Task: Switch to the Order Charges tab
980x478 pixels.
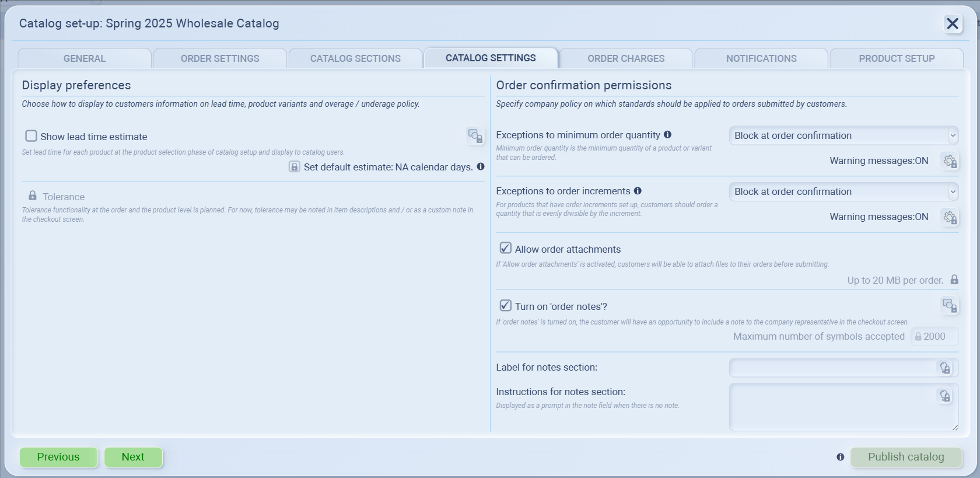Action: pos(626,58)
